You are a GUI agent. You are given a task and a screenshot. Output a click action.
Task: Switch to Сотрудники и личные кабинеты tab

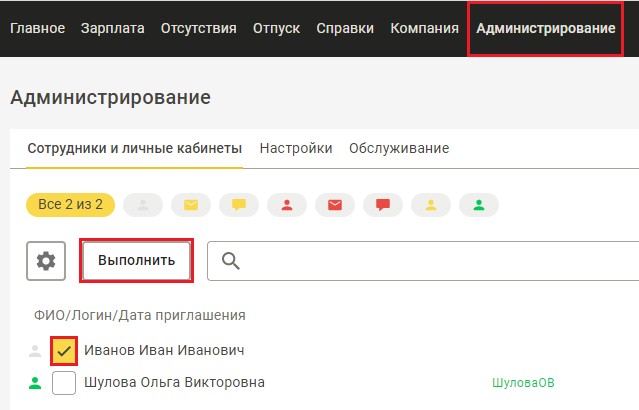pos(134,148)
